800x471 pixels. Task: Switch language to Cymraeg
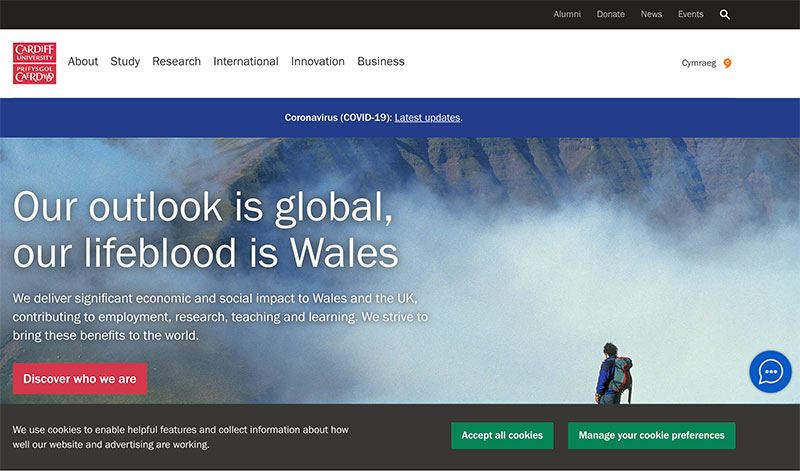tap(699, 63)
